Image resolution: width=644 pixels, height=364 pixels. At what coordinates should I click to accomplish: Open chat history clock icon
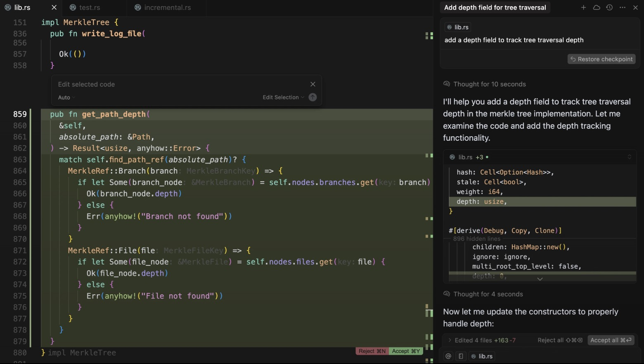[x=609, y=7]
